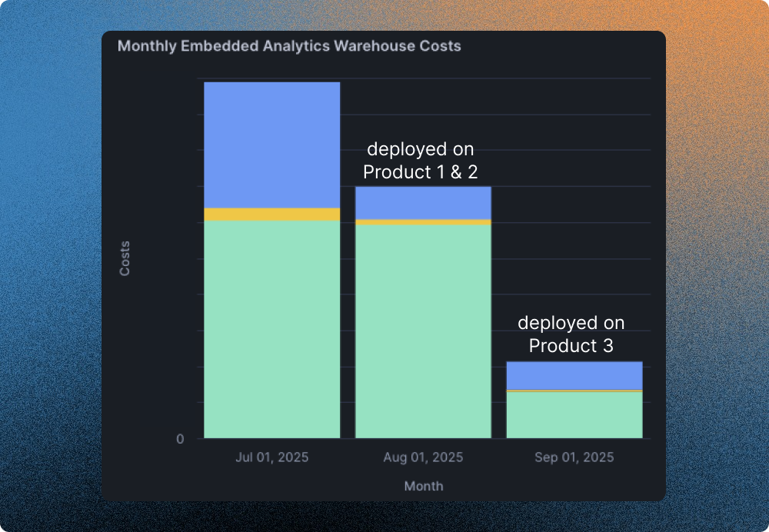Click the green segment of the September bar
The image size is (769, 532).
574,415
